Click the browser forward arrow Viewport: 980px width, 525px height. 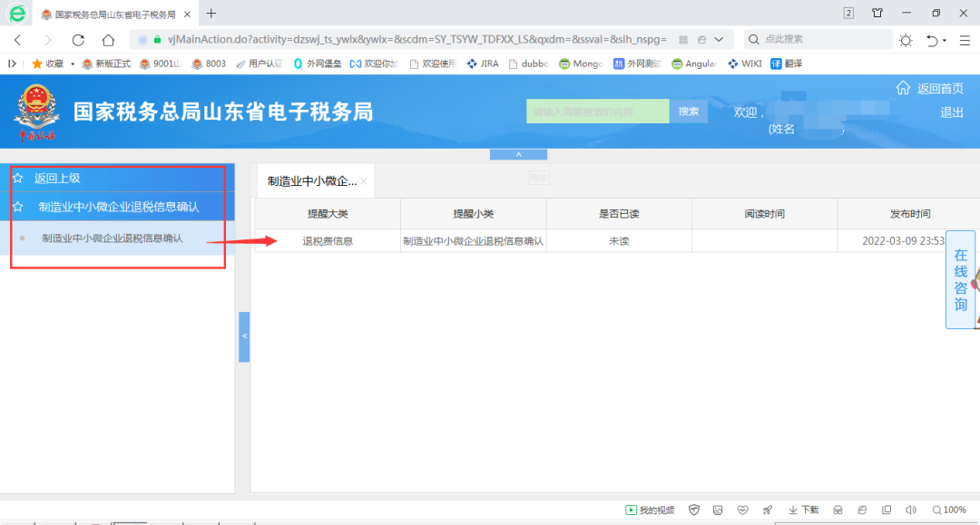tap(47, 40)
